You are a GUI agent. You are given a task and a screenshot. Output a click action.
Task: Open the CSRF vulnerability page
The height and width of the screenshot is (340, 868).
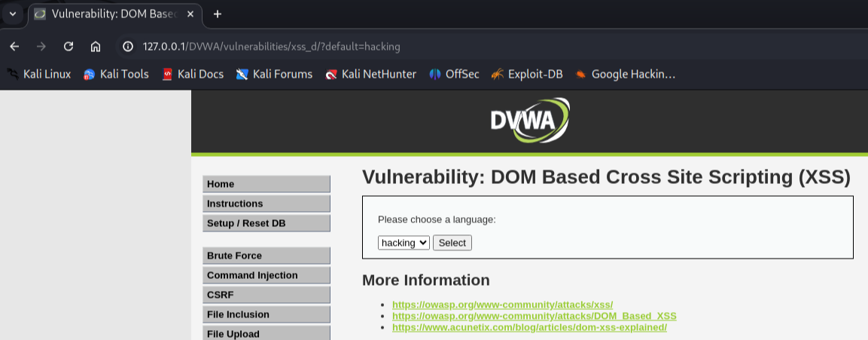click(266, 295)
